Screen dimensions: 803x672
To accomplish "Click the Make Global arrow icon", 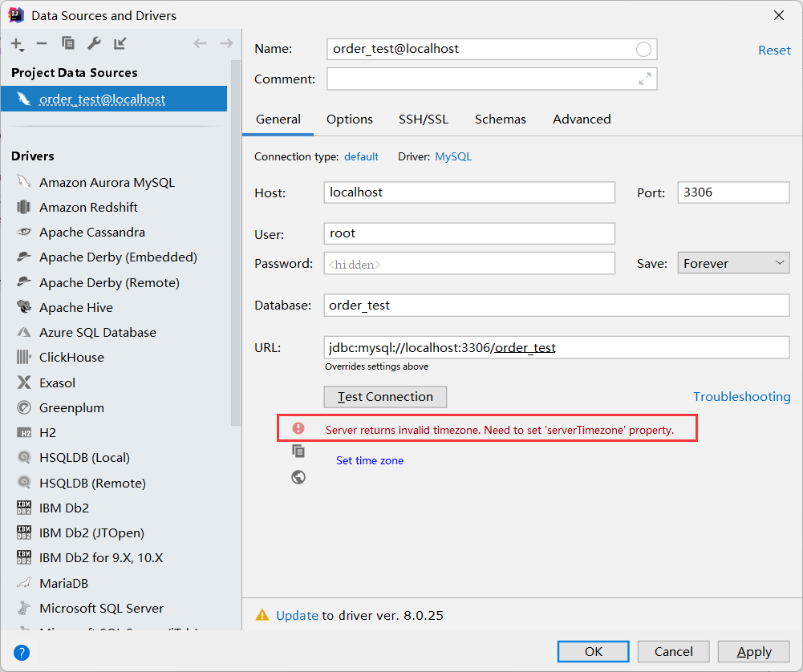I will pos(120,43).
